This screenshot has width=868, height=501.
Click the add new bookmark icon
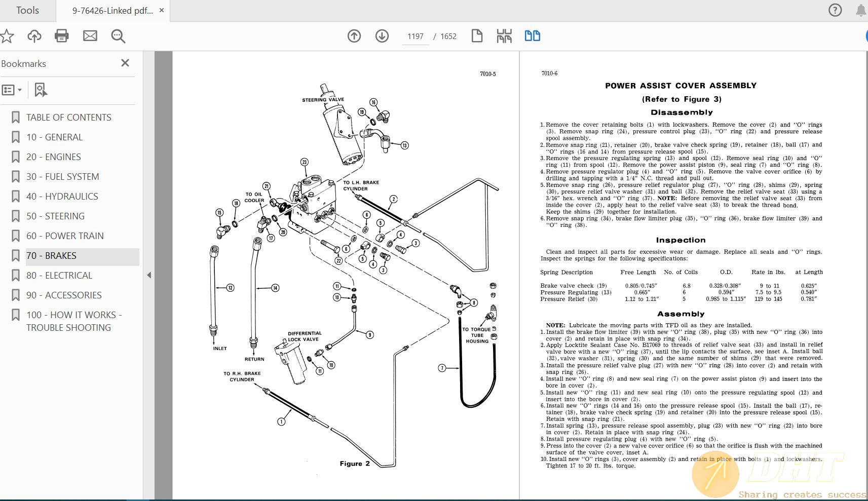[41, 90]
